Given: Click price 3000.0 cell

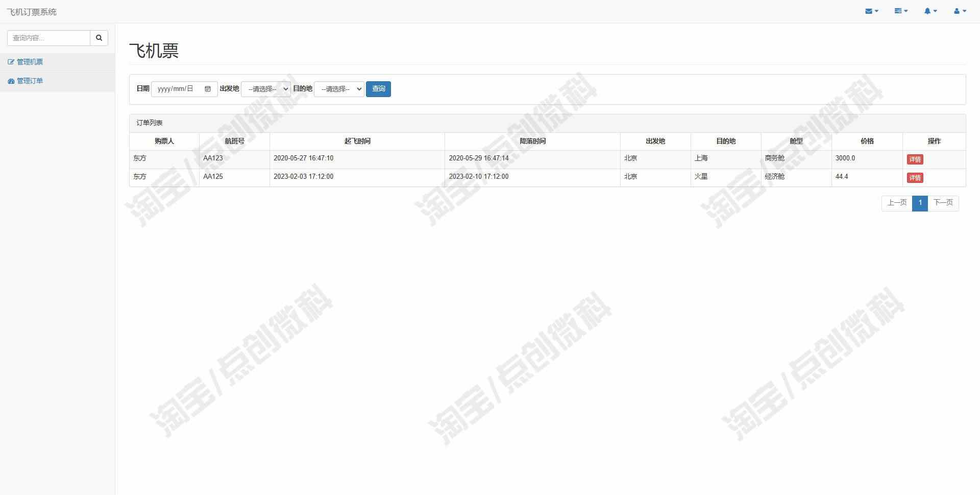Looking at the screenshot, I should 867,158.
